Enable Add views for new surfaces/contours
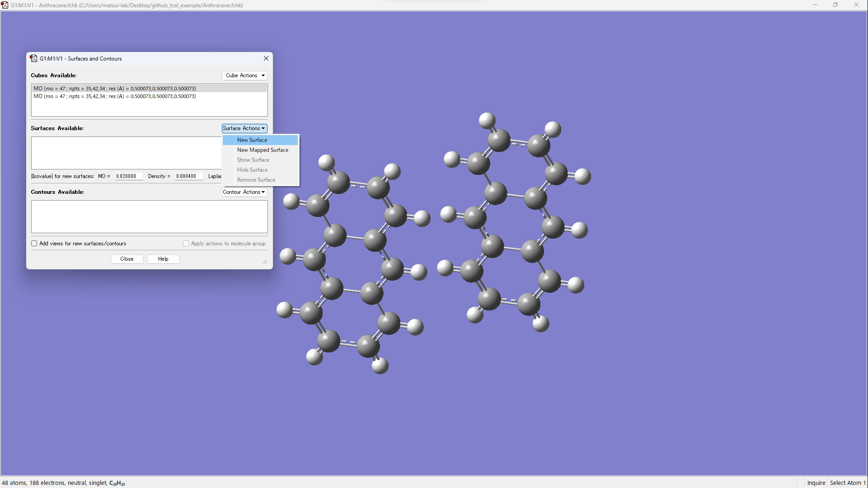Screen dimensions: 868x488 click(34, 244)
